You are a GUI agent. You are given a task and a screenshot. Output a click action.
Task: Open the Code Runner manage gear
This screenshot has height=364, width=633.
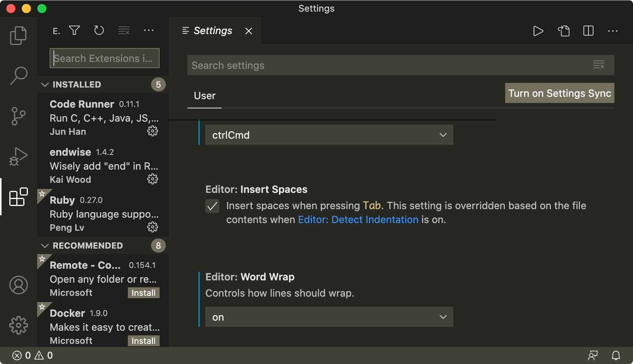click(x=153, y=131)
